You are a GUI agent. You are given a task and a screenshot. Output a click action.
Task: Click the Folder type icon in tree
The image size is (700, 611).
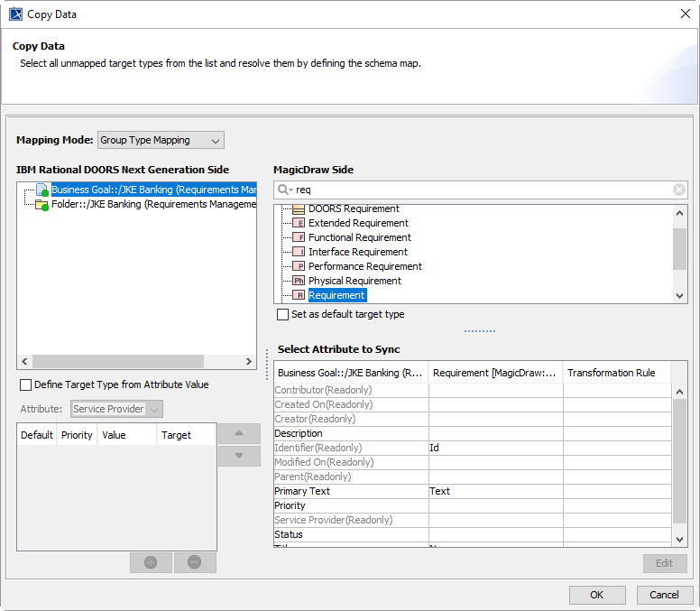(41, 205)
